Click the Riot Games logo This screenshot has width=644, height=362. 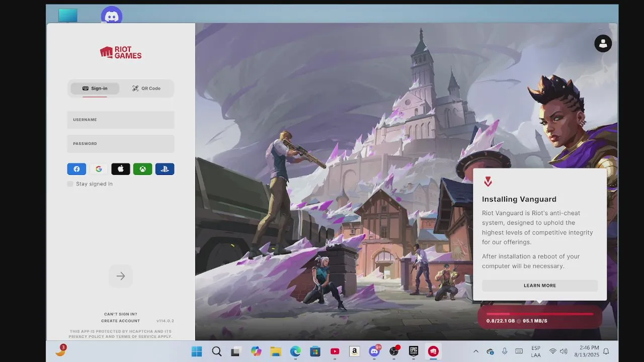tap(121, 52)
